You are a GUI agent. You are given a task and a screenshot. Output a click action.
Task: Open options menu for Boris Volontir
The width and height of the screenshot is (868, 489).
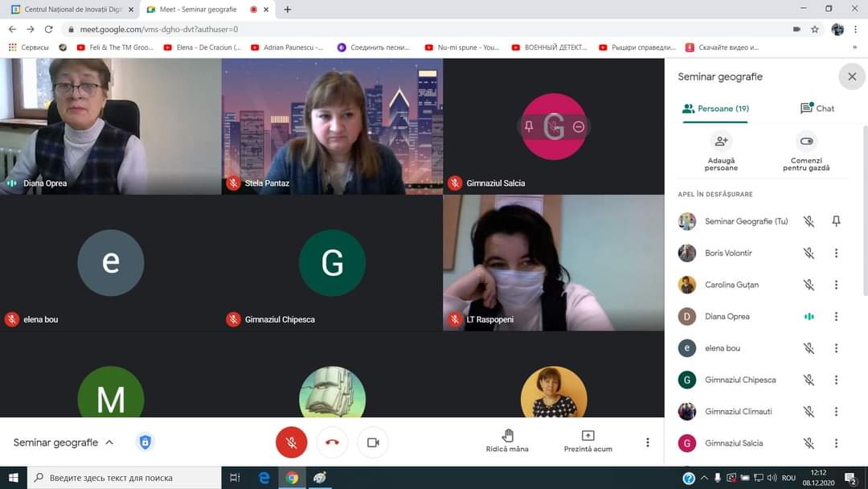pos(836,253)
